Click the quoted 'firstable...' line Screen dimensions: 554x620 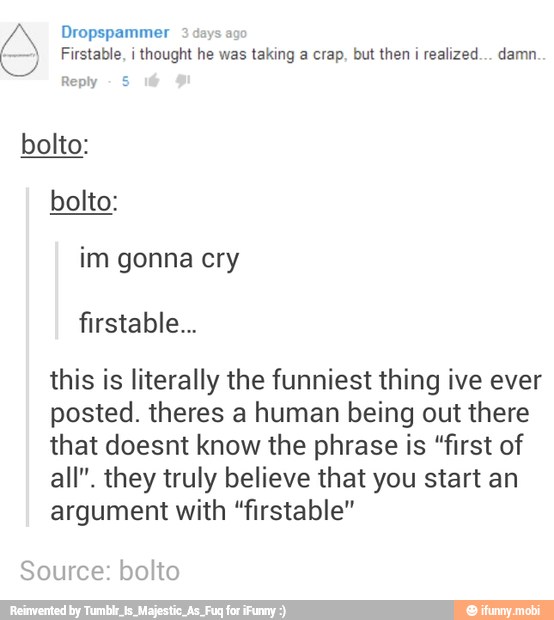(138, 323)
